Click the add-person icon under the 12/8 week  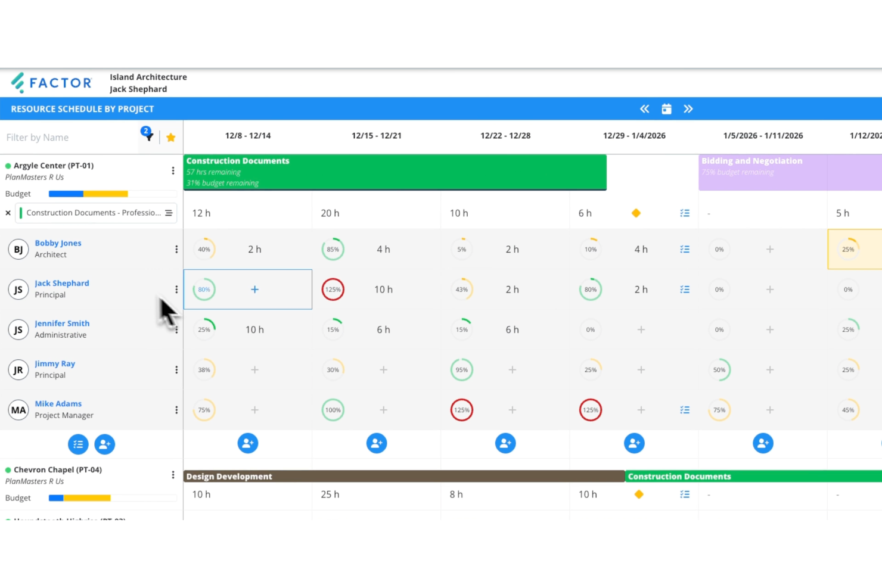(x=248, y=443)
